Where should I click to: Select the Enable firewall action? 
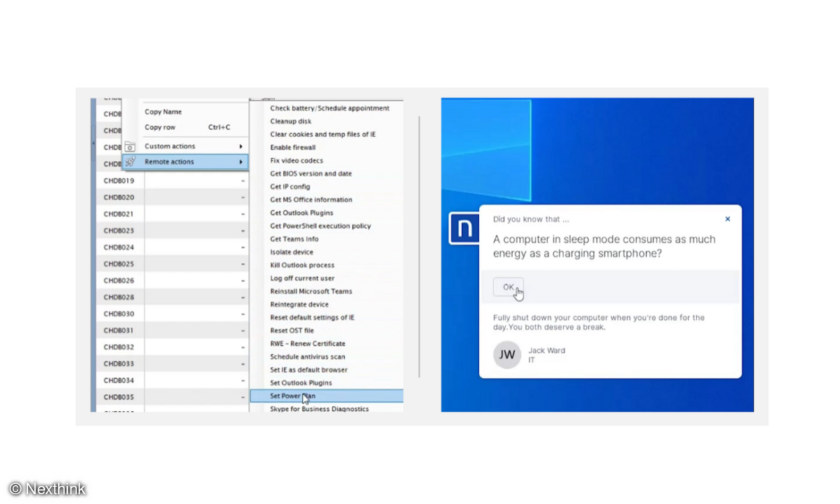click(293, 148)
